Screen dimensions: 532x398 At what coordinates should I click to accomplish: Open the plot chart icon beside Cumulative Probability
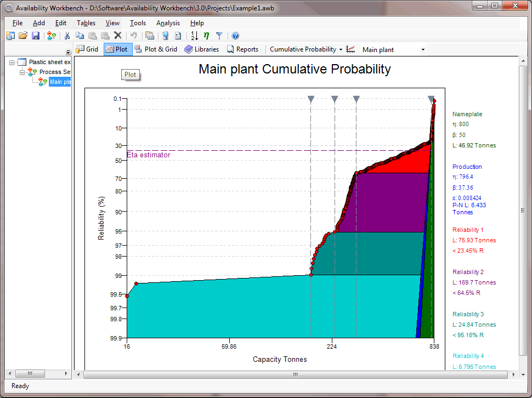click(x=350, y=49)
